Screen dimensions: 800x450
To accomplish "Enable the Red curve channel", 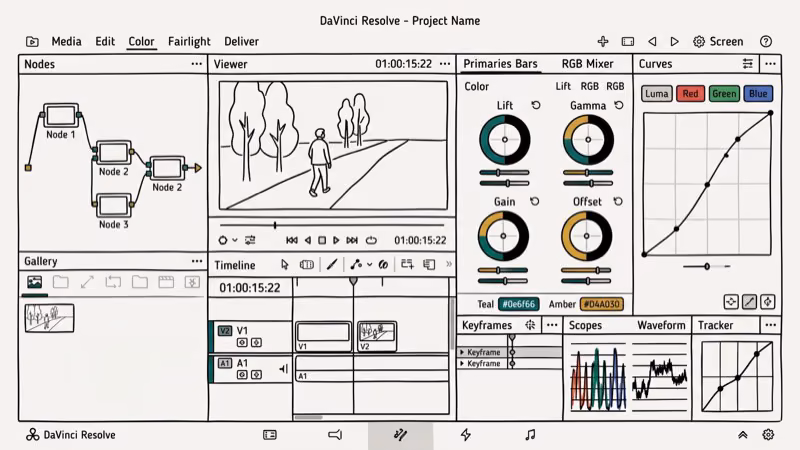I will (690, 93).
